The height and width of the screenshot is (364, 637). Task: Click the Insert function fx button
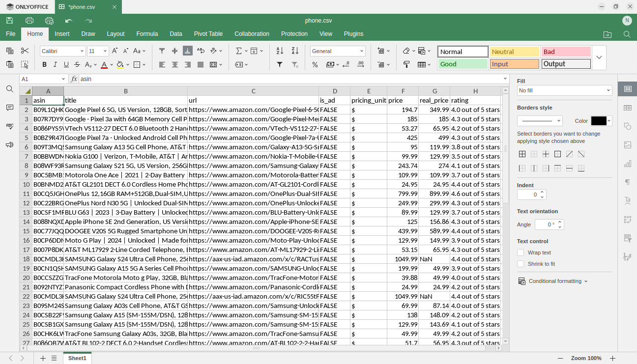coord(74,79)
